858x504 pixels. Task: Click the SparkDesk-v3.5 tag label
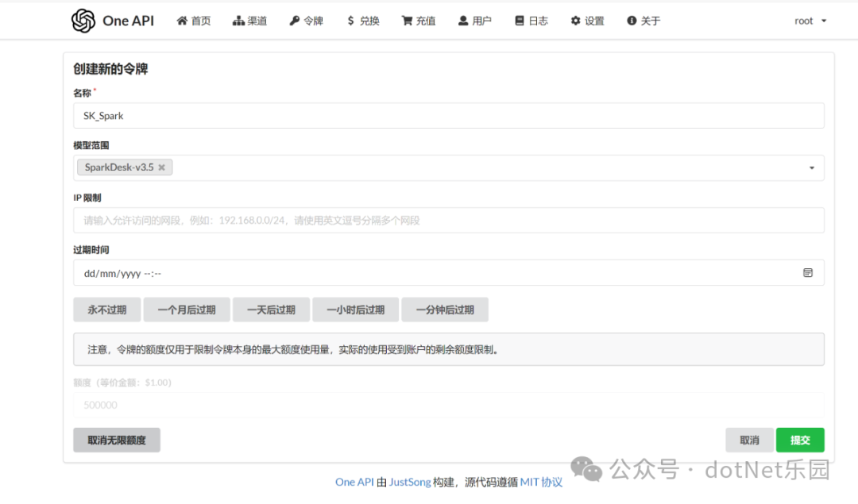pos(119,167)
